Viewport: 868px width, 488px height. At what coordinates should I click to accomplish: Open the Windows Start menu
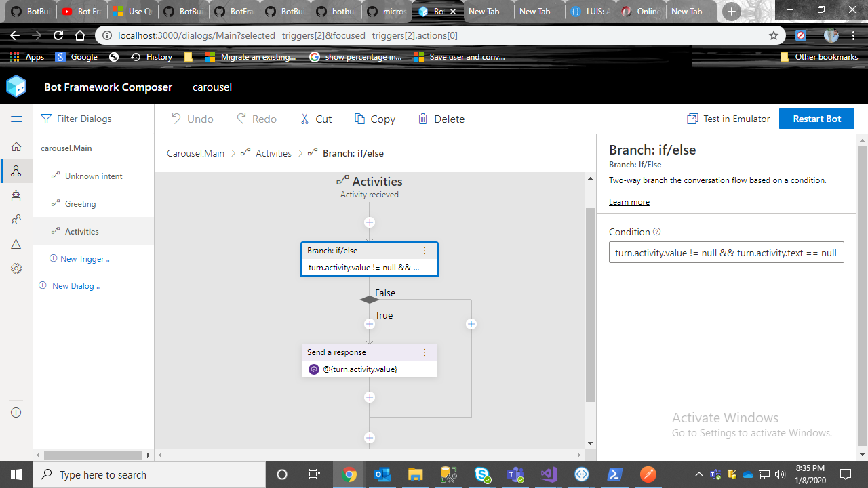(16, 474)
